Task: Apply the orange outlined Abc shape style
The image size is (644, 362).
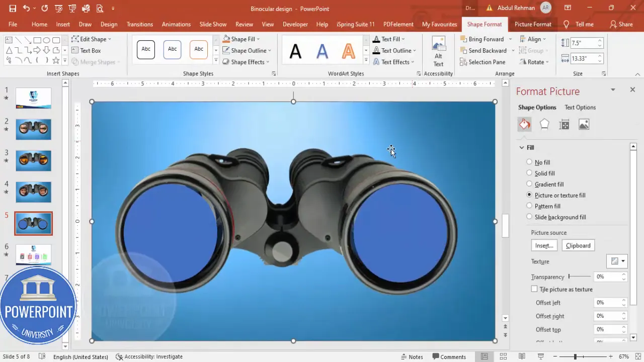Action: pyautogui.click(x=199, y=49)
